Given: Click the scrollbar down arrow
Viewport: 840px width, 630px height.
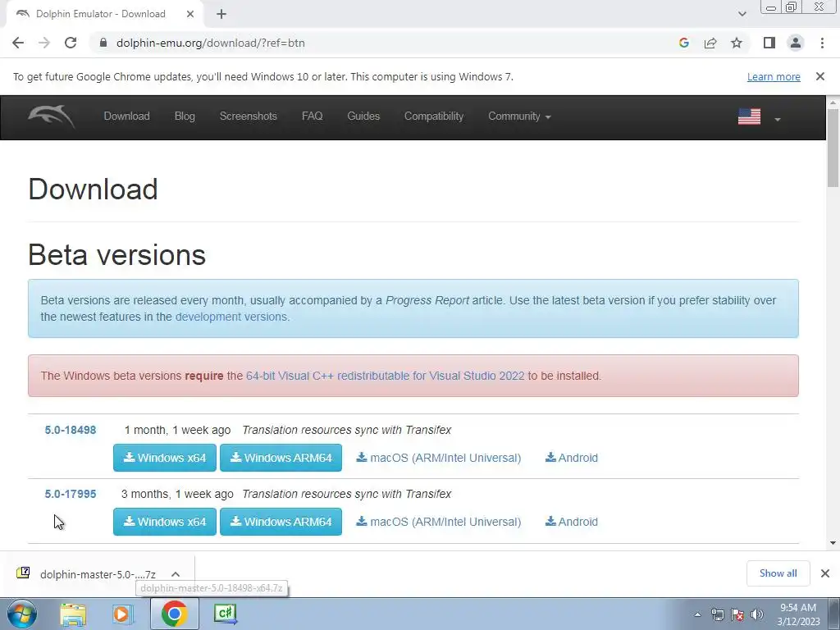Looking at the screenshot, I should click(833, 543).
